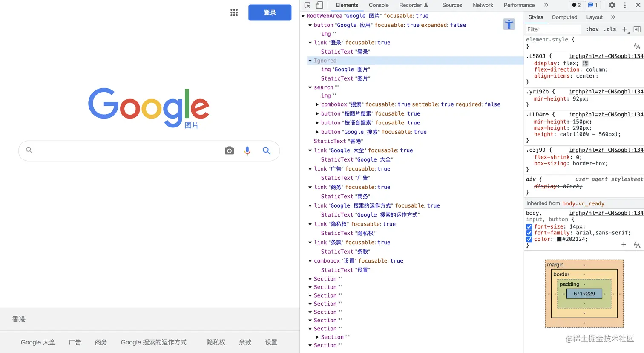Toggle the color #202124 checkbox
This screenshot has width=644, height=353.
[x=529, y=239]
